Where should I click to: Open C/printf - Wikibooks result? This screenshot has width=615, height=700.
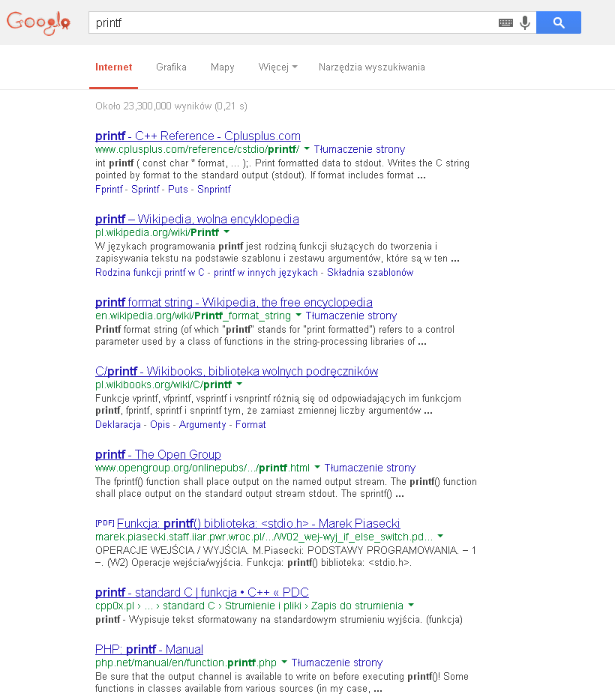coord(237,372)
